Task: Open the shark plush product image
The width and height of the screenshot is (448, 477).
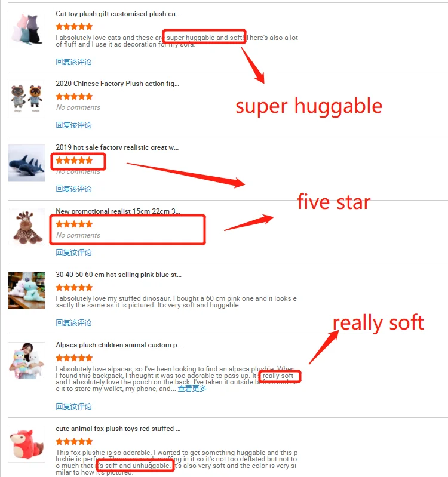Action: click(26, 163)
